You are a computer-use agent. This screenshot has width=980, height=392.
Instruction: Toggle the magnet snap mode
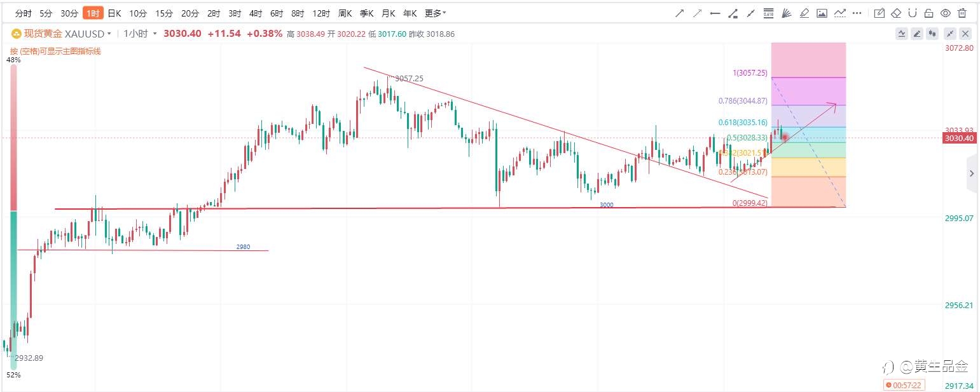[x=913, y=13]
